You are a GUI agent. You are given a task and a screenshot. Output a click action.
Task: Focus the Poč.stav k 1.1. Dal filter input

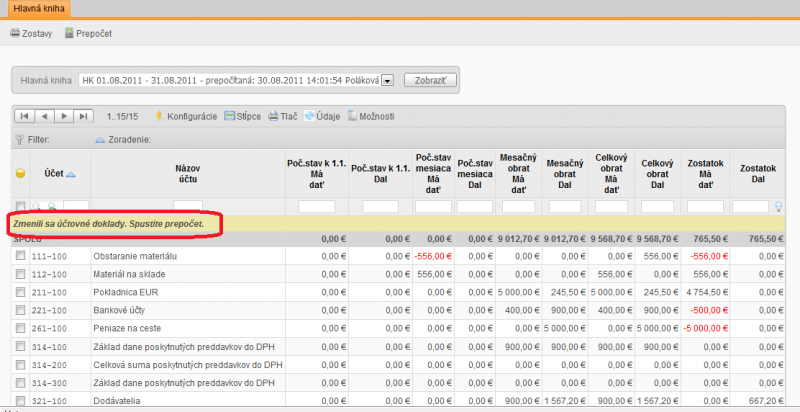tap(380, 206)
